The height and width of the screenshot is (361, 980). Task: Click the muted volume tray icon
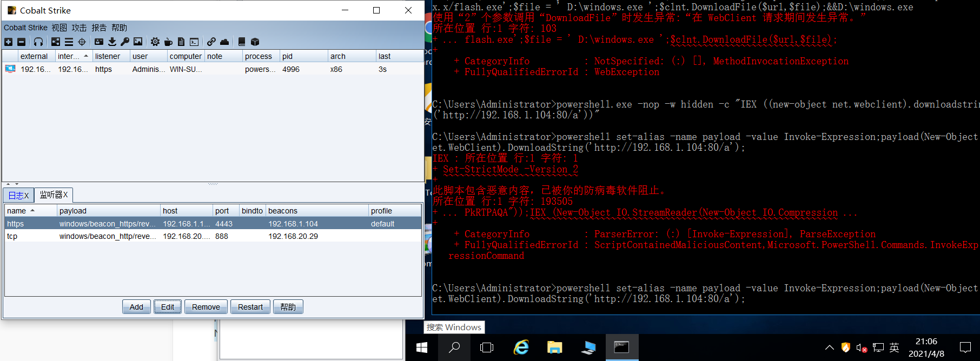[x=862, y=348]
